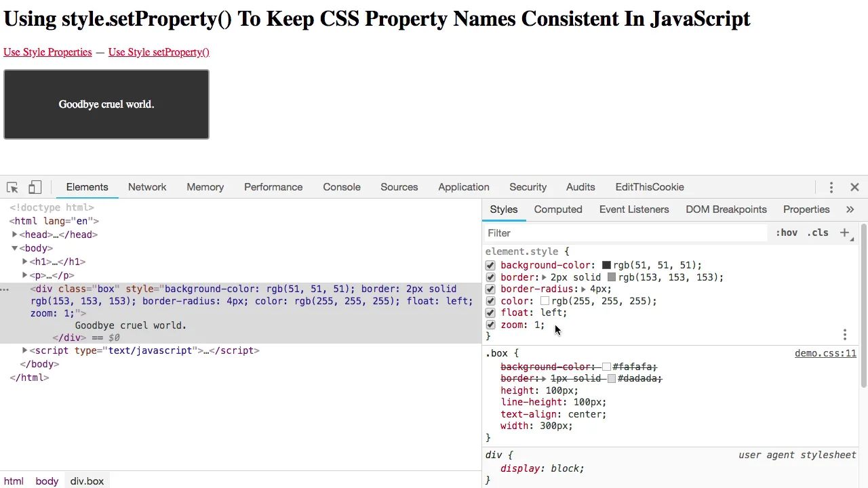Open the Computed styles tab
Viewport: 868px width, 488px height.
[x=558, y=209]
